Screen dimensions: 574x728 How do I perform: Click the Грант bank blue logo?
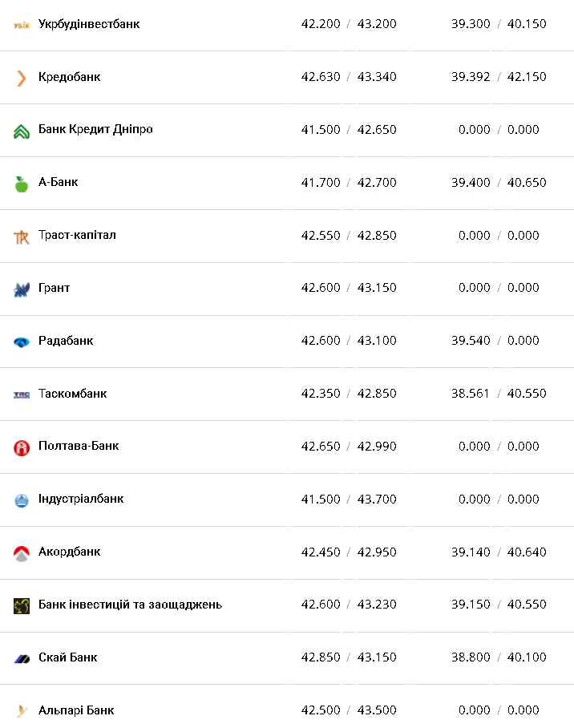pyautogui.click(x=22, y=289)
